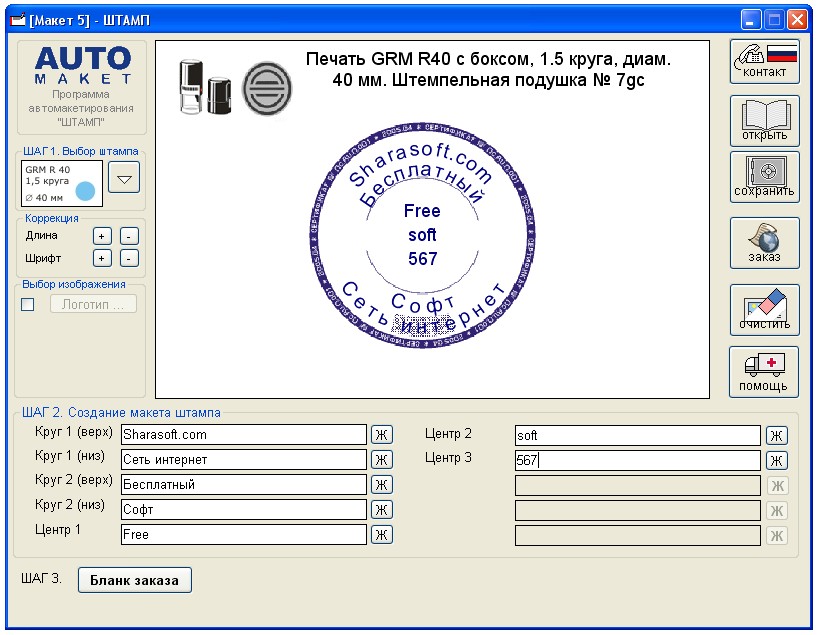
Task: Click the Бланк заказа button
Action: (x=135, y=580)
